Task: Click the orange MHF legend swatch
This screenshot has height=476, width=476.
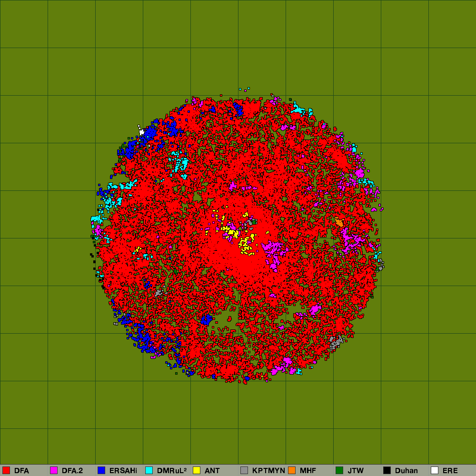Action: tap(292, 470)
